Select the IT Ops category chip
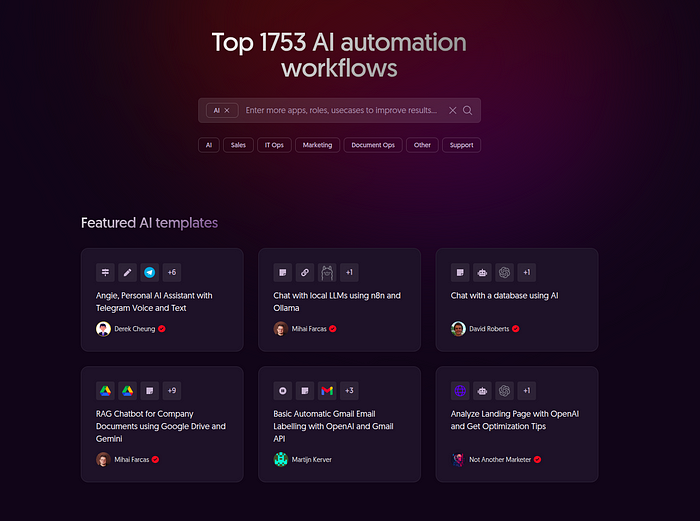Screen dimensions: 700x521 (274, 145)
